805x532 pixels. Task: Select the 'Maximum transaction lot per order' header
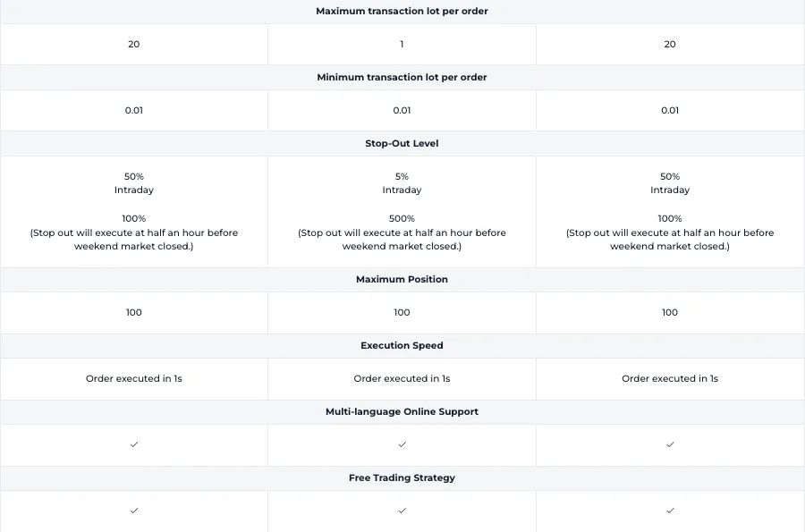coord(402,12)
